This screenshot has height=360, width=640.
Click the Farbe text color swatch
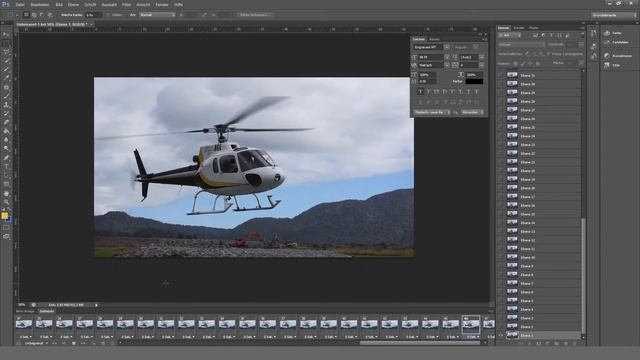coord(474,81)
